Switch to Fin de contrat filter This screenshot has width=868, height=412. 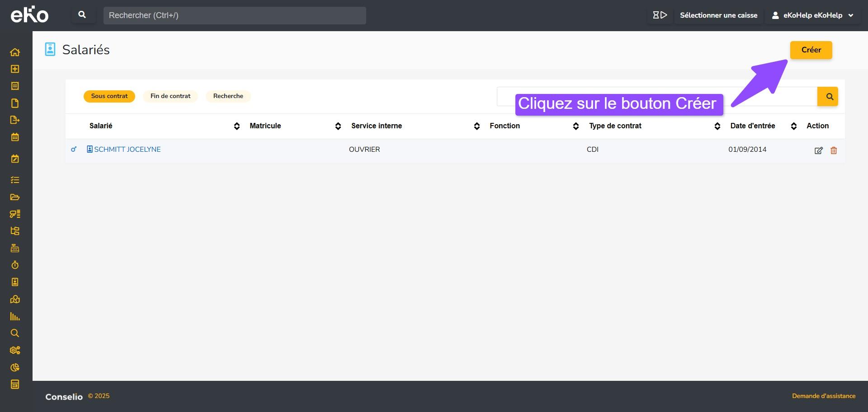(170, 96)
